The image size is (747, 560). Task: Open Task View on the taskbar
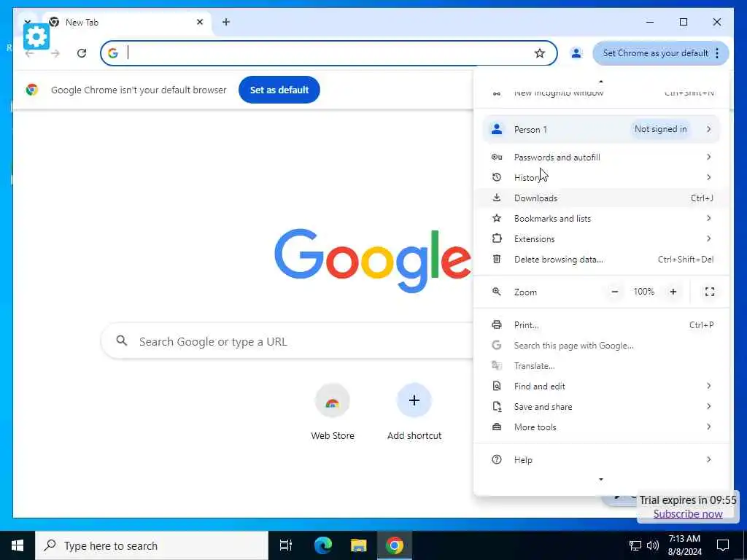pyautogui.click(x=286, y=545)
